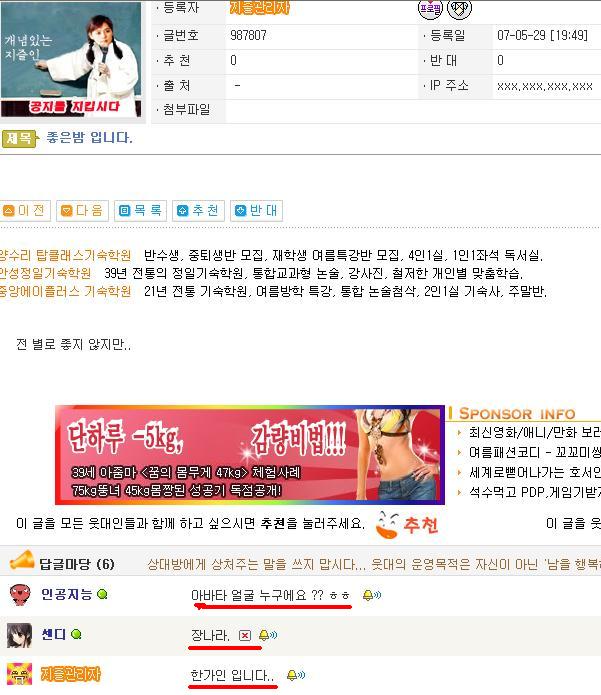Click the bell report icon after 장나라 comment
The height and width of the screenshot is (695, 601).
[268, 635]
